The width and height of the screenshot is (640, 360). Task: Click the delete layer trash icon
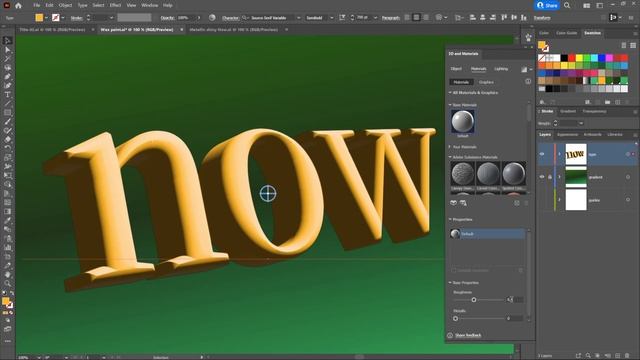point(627,356)
